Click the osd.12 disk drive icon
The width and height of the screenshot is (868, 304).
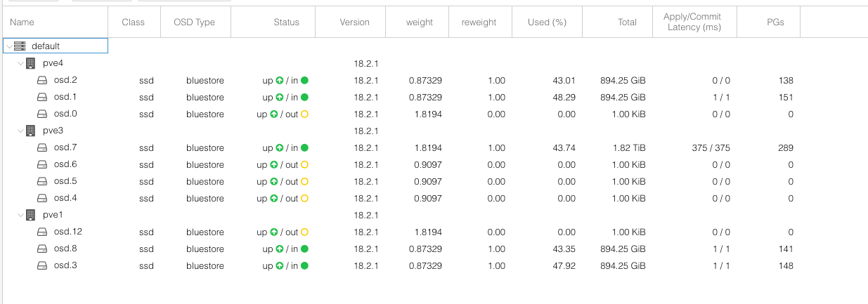click(x=42, y=232)
